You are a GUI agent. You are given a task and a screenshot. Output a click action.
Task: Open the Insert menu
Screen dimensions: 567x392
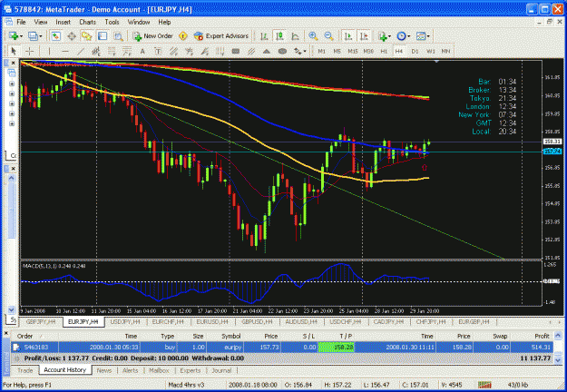coord(63,22)
